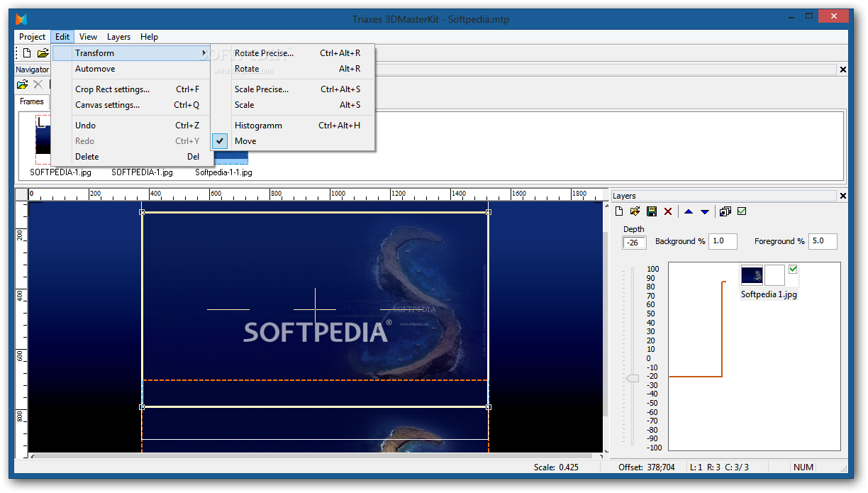Choose Canvas settings in Edit menu
The width and height of the screenshot is (868, 493).
click(x=132, y=105)
